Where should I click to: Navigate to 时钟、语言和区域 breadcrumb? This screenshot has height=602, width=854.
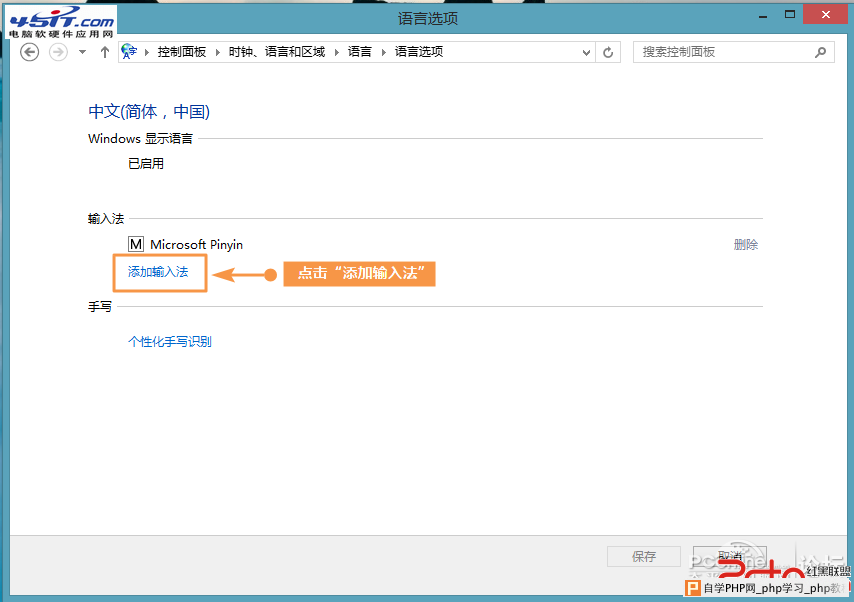(276, 52)
